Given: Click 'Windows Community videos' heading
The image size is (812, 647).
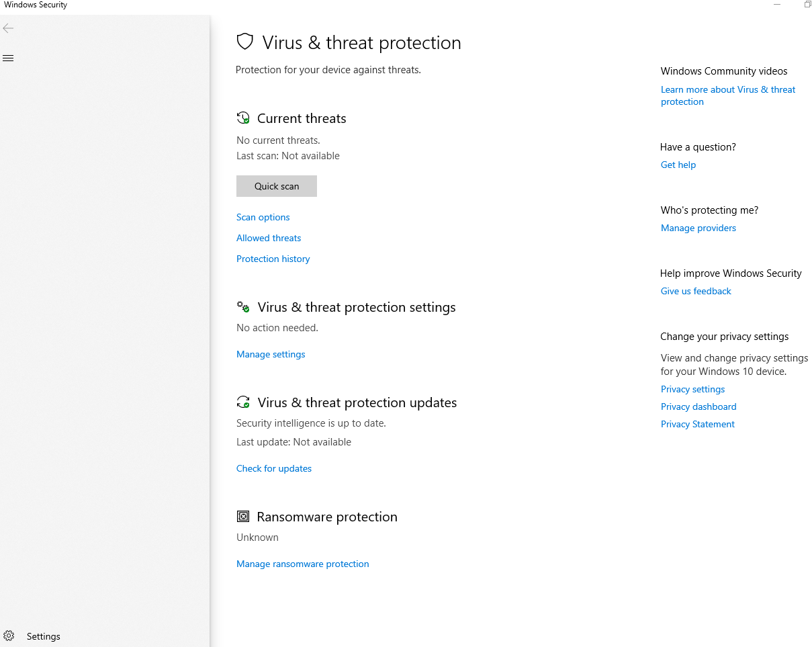Looking at the screenshot, I should tap(724, 71).
